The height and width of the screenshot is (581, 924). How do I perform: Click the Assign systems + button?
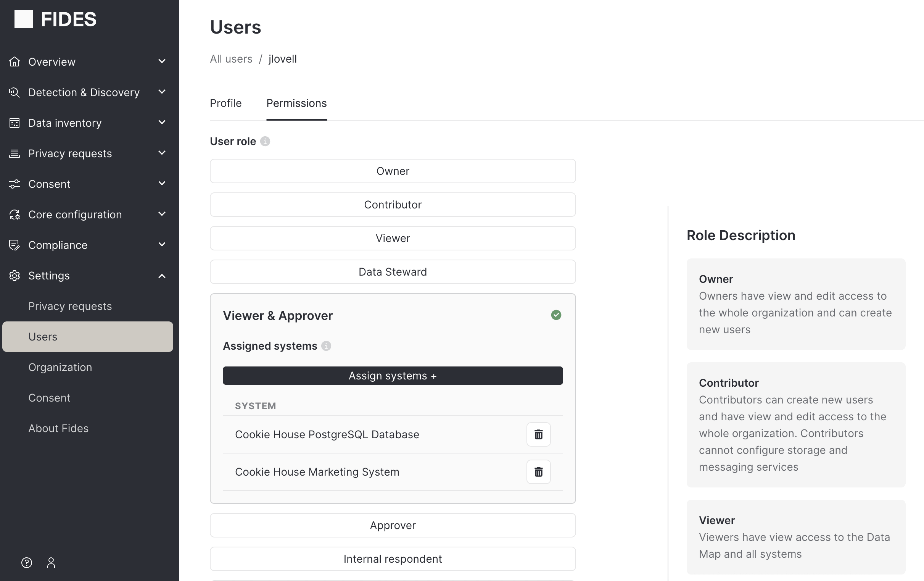click(x=393, y=376)
